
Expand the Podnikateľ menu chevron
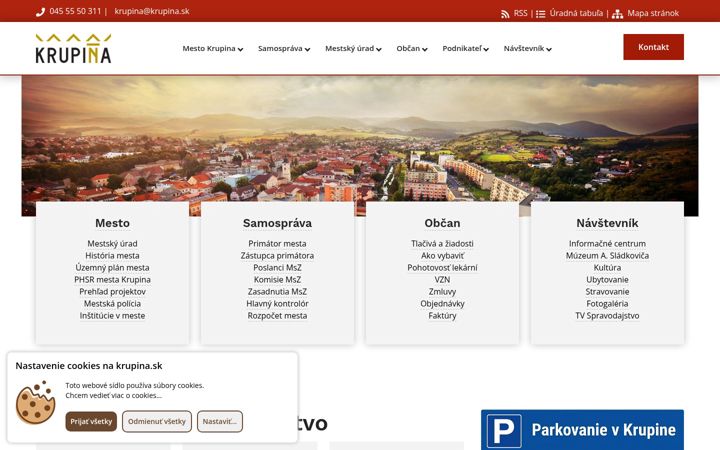(486, 49)
